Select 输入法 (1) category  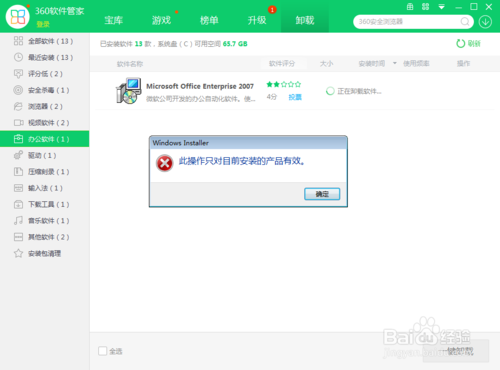(x=45, y=188)
